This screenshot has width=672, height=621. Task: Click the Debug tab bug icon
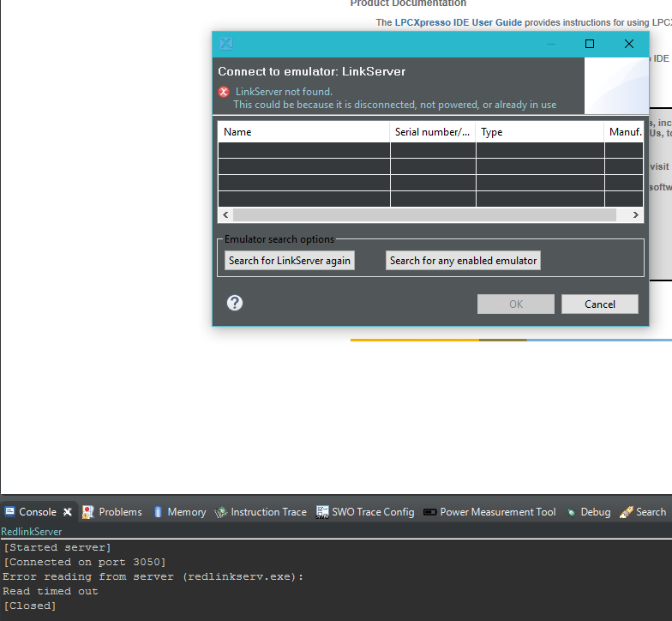[571, 512]
